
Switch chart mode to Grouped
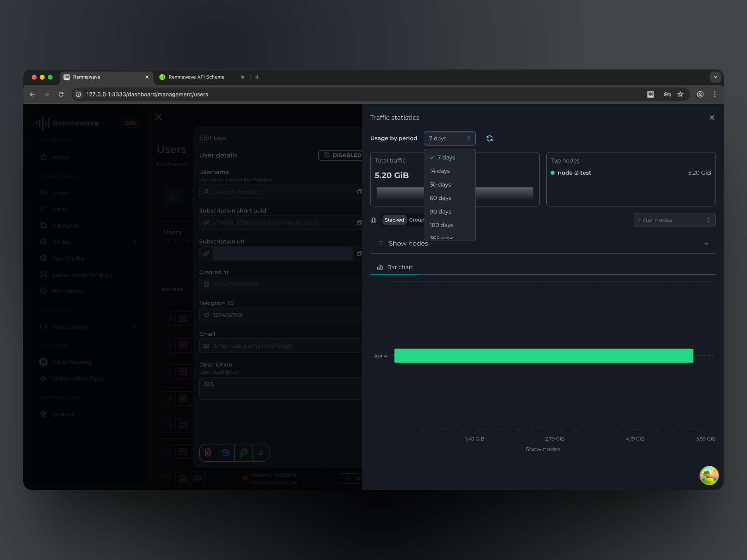(416, 220)
